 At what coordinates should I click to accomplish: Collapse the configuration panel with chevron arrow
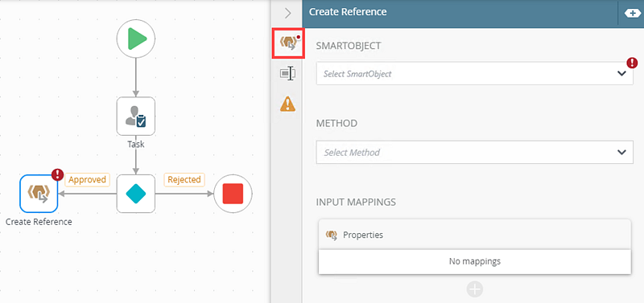[x=287, y=13]
